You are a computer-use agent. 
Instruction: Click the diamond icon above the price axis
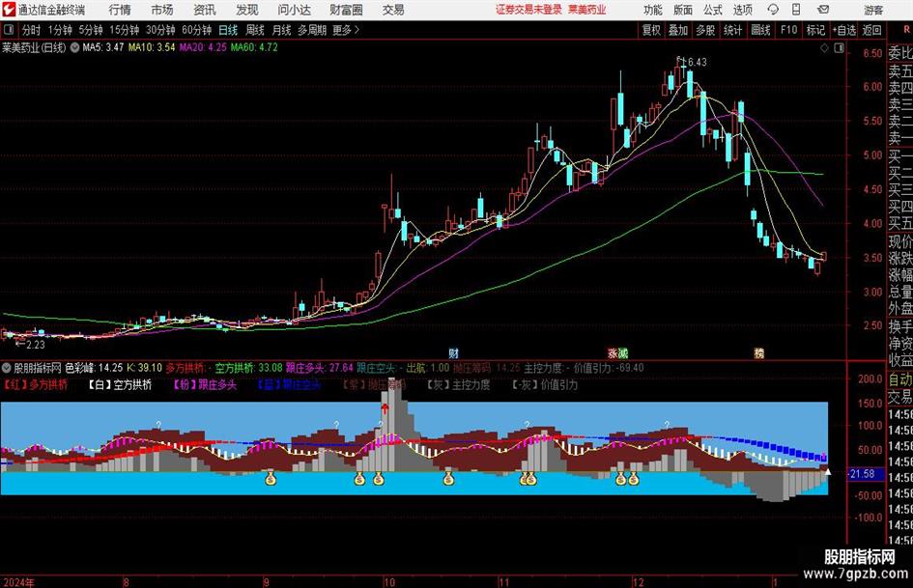pos(824,48)
